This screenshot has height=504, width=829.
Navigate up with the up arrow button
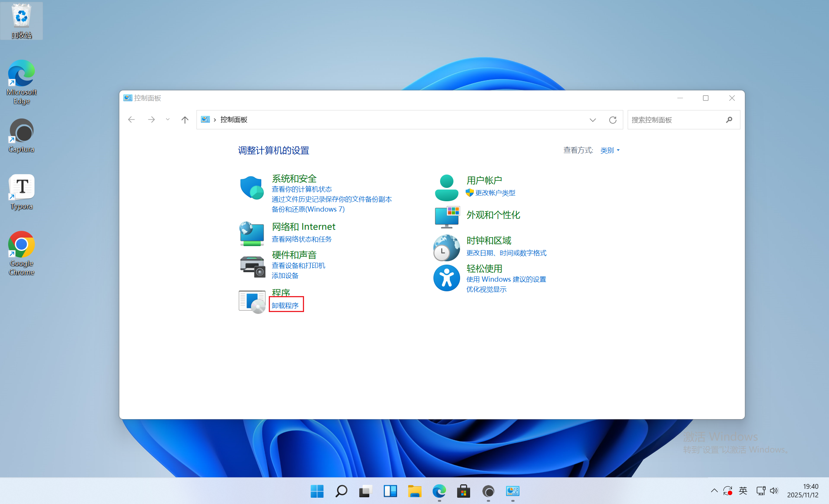pos(185,120)
